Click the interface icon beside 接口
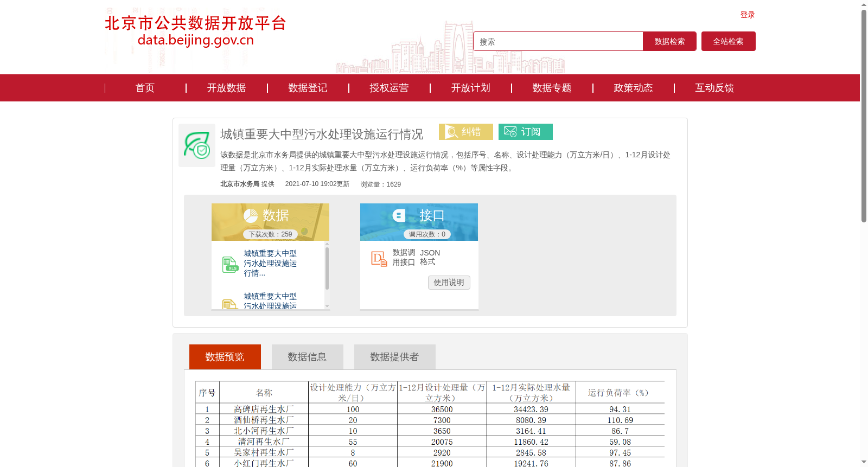This screenshot has width=868, height=467. click(399, 215)
